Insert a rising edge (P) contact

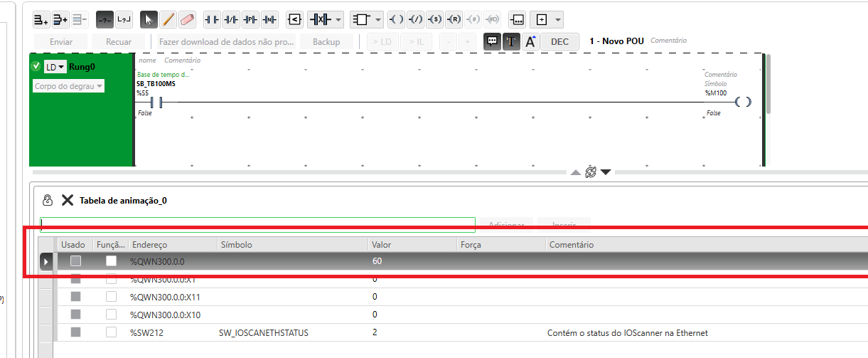point(250,19)
